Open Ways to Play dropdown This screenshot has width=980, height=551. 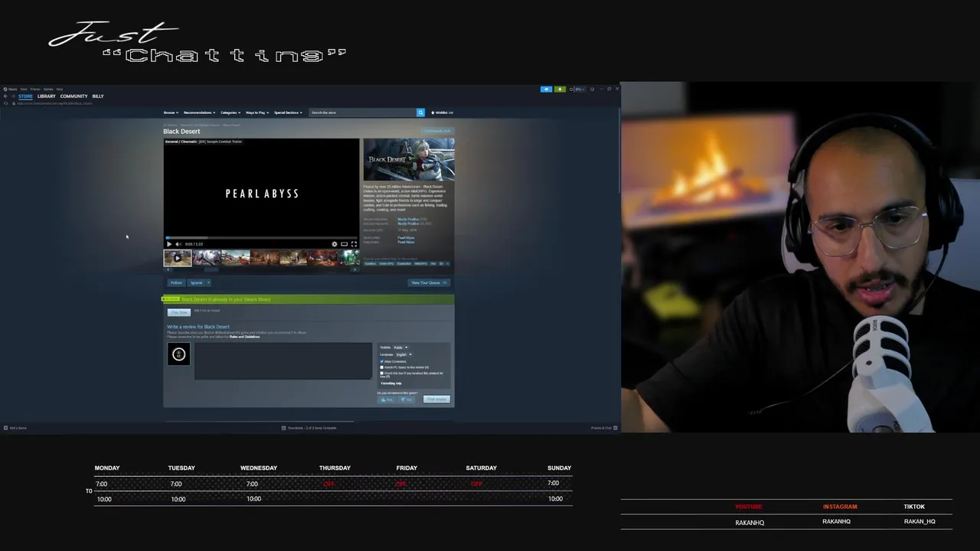(x=257, y=112)
